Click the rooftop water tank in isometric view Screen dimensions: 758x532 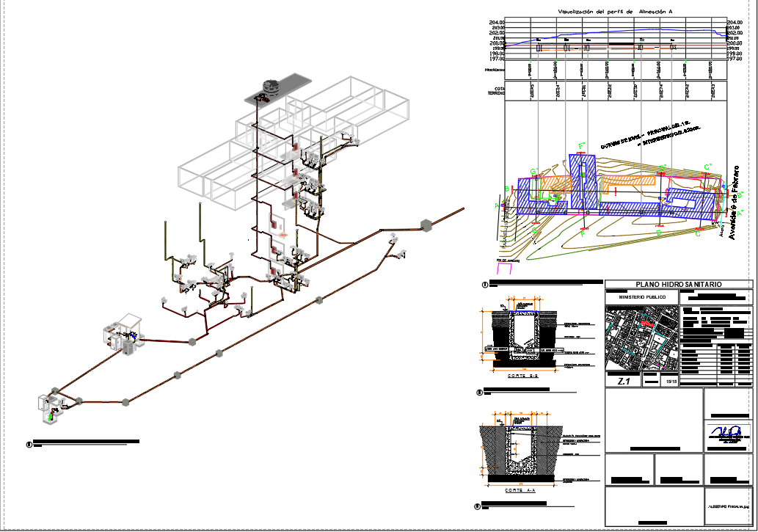(269, 87)
